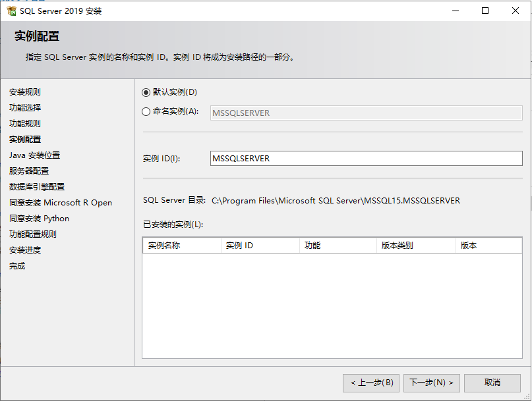Maximize the installer window

[485, 11]
